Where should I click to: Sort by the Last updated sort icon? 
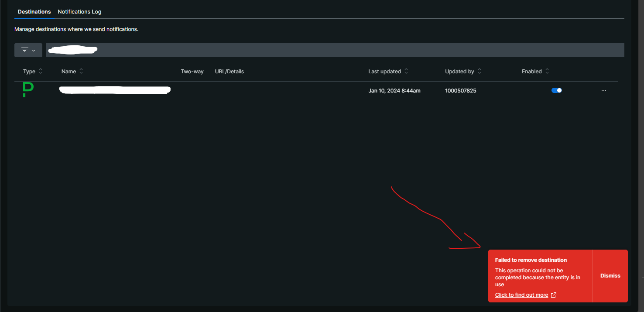point(406,71)
